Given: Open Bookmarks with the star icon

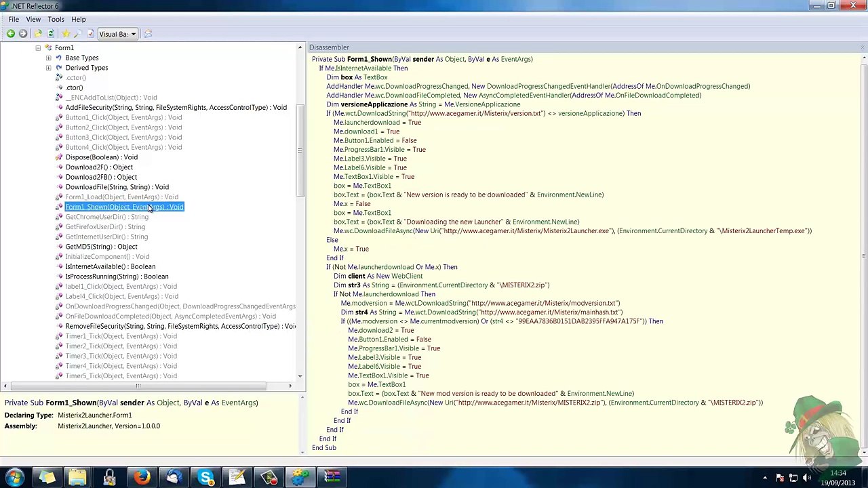Looking at the screenshot, I should 66,34.
